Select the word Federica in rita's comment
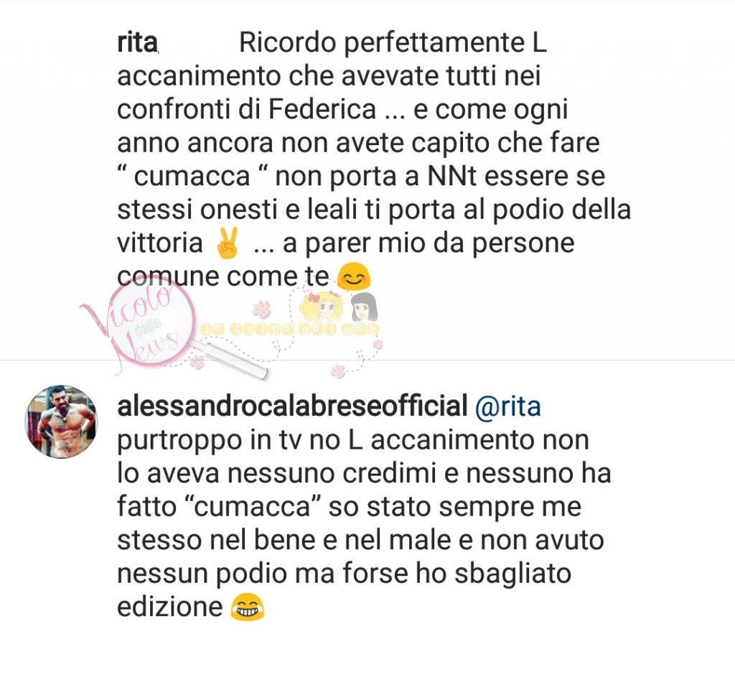735x700 pixels. click(322, 110)
